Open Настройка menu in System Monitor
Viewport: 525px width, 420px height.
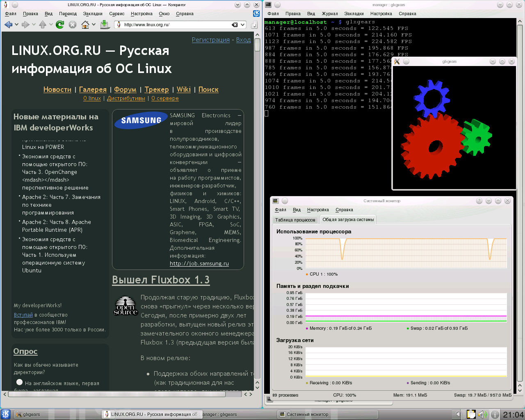point(318,210)
